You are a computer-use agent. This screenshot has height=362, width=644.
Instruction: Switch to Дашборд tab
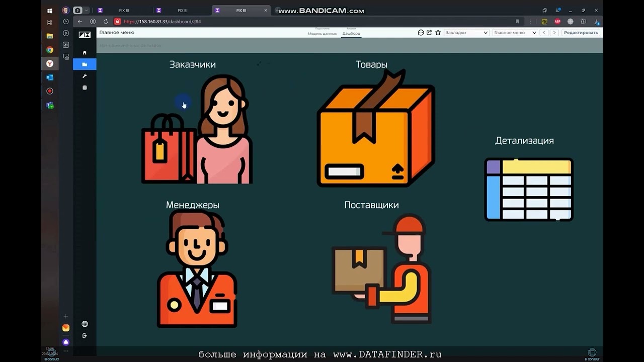(351, 33)
